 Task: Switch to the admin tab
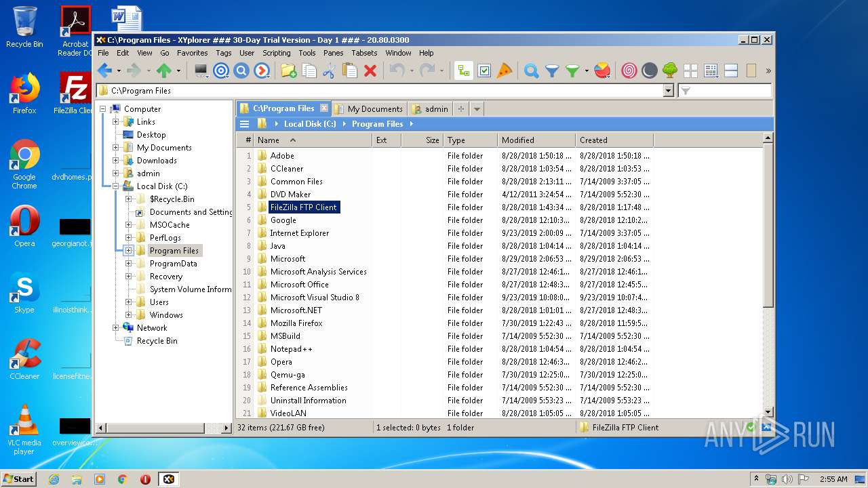point(431,108)
